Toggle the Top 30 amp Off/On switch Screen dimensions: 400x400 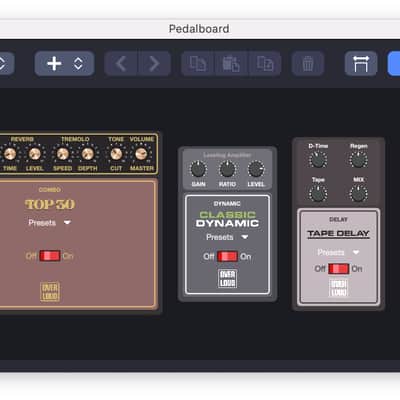50,256
